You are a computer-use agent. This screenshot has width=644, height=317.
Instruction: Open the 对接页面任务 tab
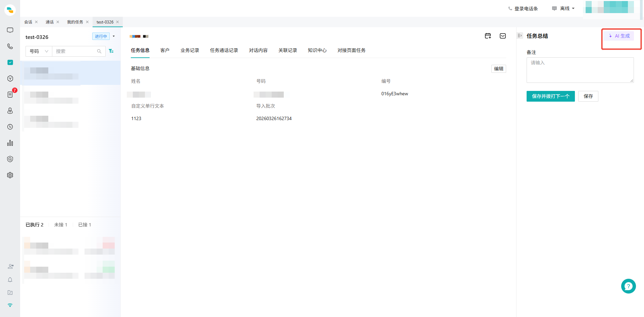(352, 50)
